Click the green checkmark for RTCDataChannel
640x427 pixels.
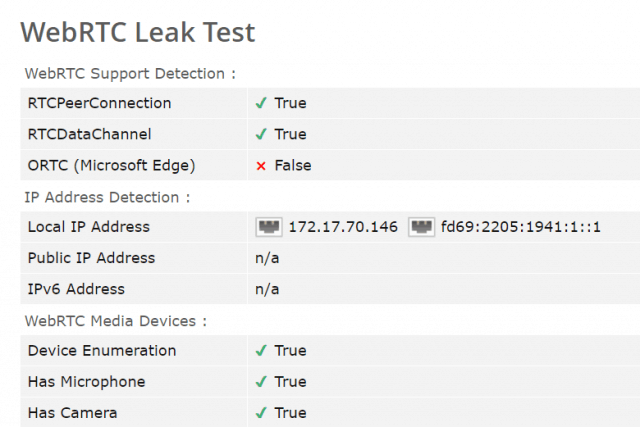(261, 134)
